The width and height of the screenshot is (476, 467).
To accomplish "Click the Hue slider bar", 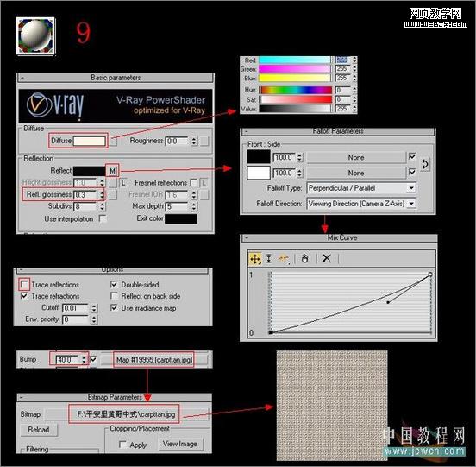I will click(x=296, y=91).
